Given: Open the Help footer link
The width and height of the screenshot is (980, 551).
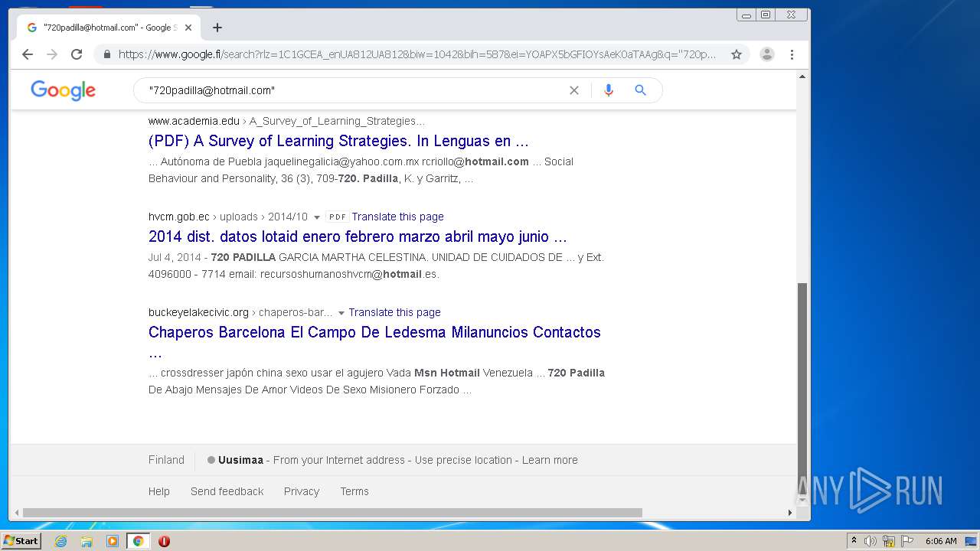Looking at the screenshot, I should coord(159,491).
